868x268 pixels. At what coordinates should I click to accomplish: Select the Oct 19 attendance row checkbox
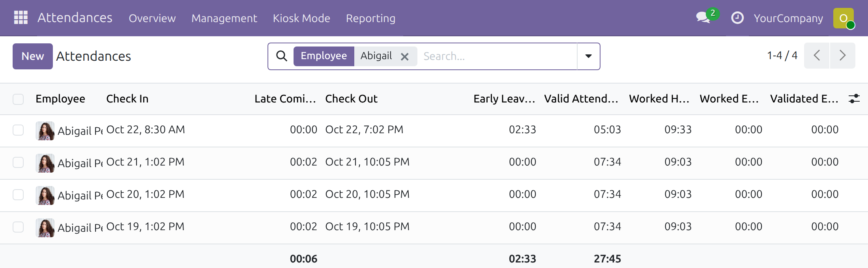(18, 227)
